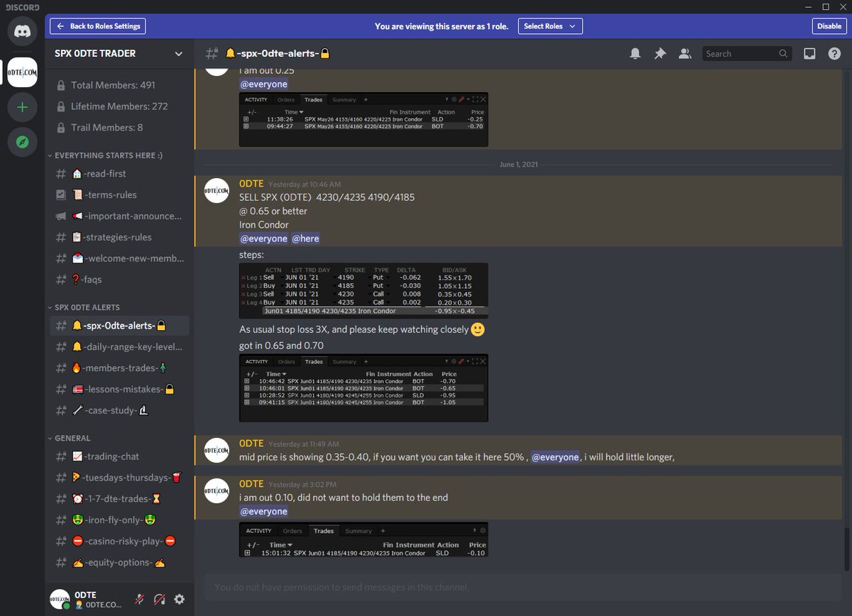Open notification settings bell icon
This screenshot has height=616, width=852.
tap(635, 53)
